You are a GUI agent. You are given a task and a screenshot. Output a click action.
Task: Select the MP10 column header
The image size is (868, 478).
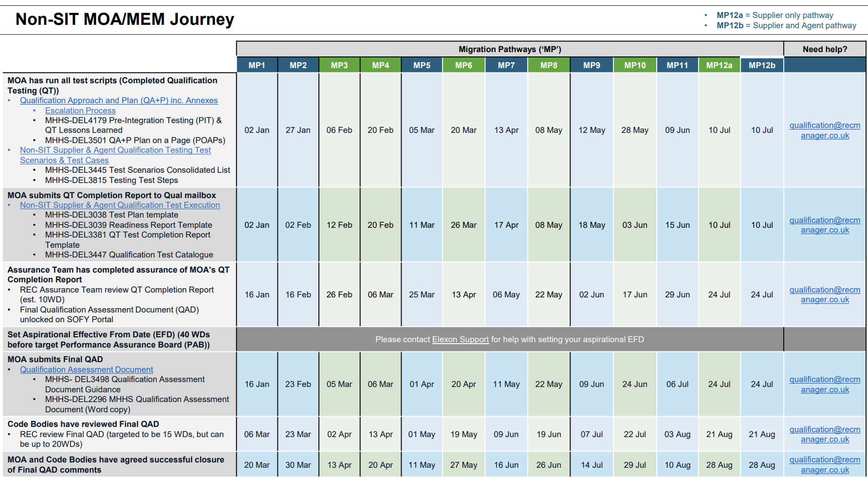click(635, 65)
